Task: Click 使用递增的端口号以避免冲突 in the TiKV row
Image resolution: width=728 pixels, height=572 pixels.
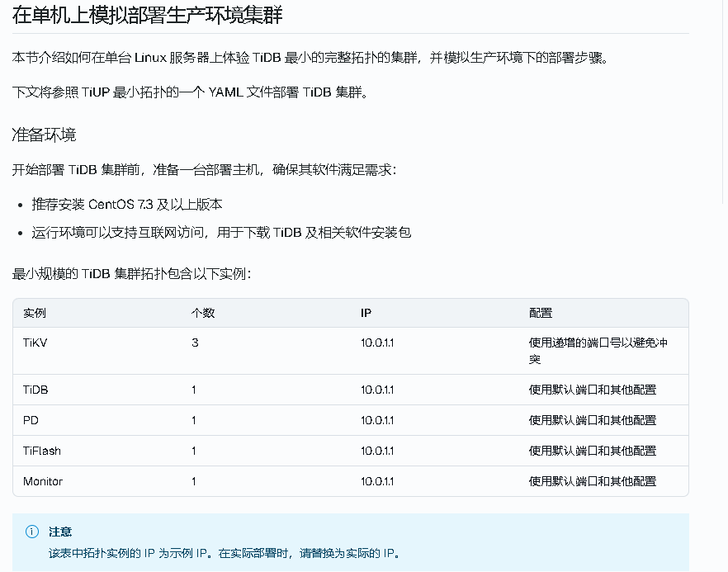Action: pos(598,351)
